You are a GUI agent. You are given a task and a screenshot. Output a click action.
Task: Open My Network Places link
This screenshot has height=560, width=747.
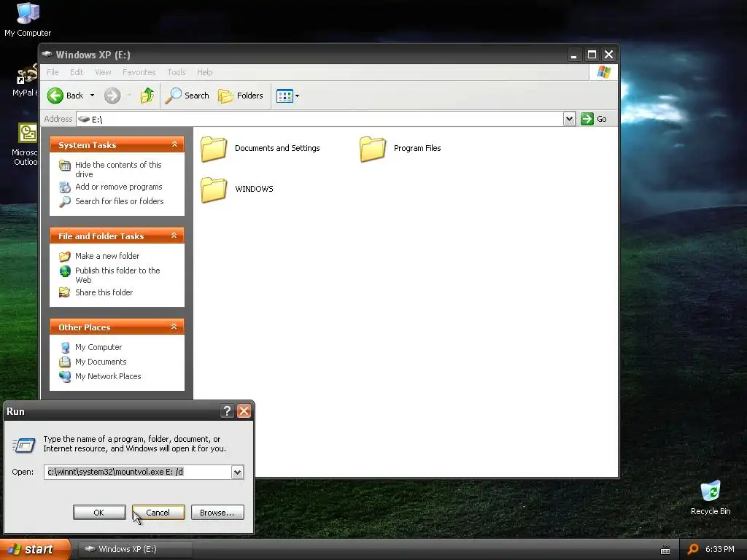point(108,376)
